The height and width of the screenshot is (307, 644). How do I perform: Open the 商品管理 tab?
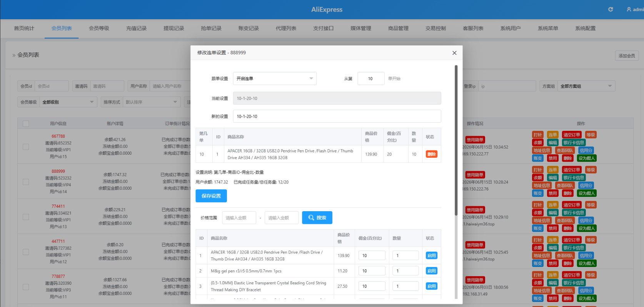tap(398, 28)
